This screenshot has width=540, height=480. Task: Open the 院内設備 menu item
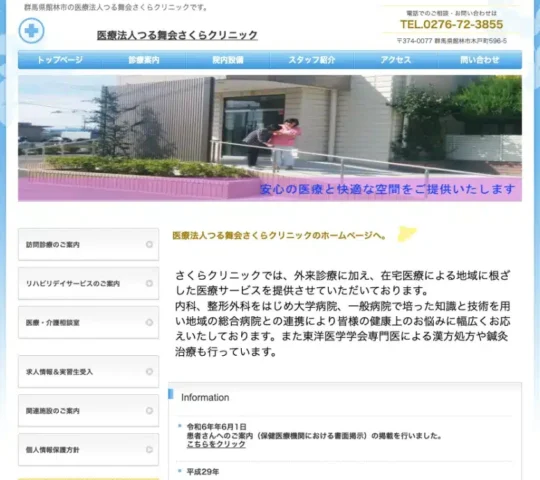tap(228, 60)
